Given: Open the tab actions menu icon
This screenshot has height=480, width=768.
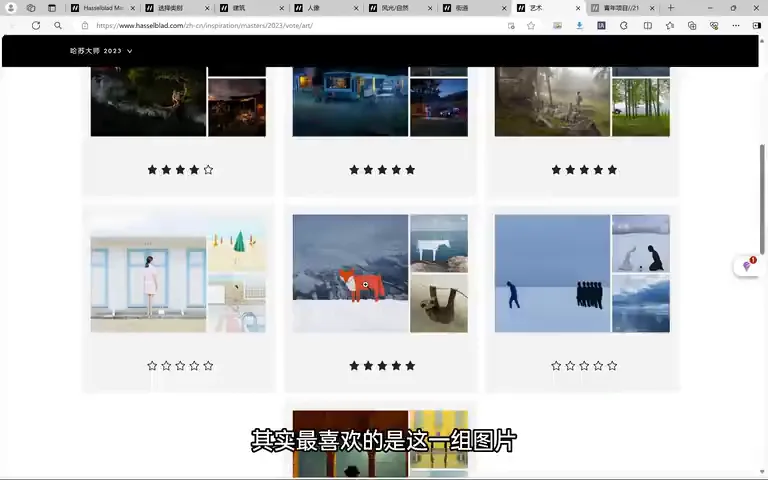Looking at the screenshot, I should pos(52,8).
